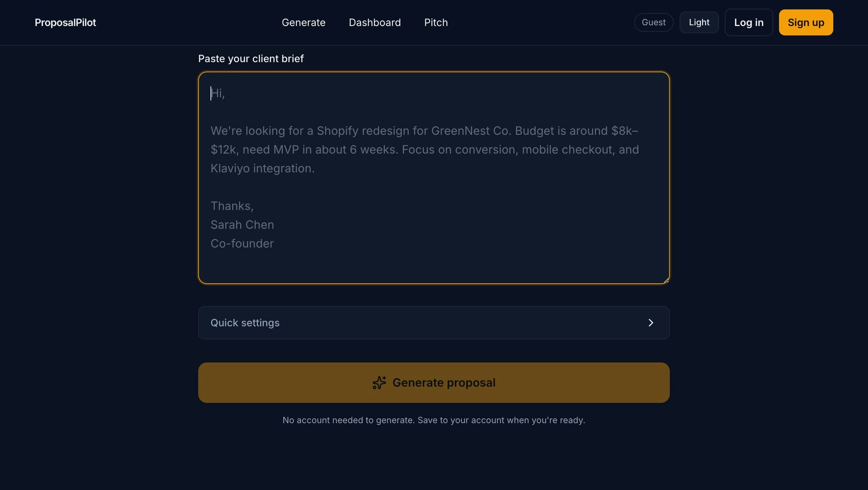
Task: Click the placeholder greeting 'Hi,' in the brief
Action: [x=218, y=93]
